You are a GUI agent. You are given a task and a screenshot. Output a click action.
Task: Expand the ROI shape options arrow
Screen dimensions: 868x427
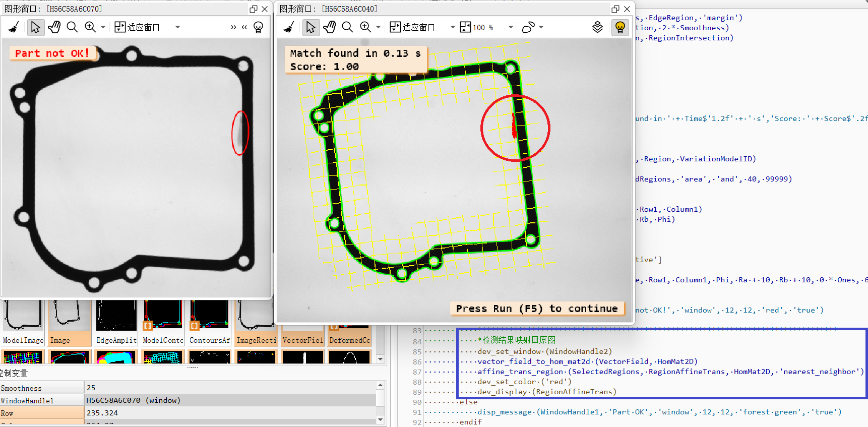[x=541, y=27]
